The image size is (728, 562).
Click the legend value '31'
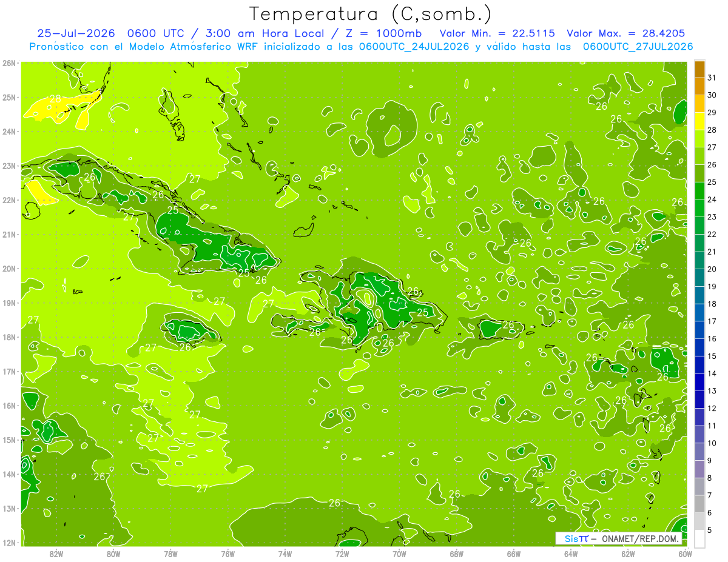712,78
